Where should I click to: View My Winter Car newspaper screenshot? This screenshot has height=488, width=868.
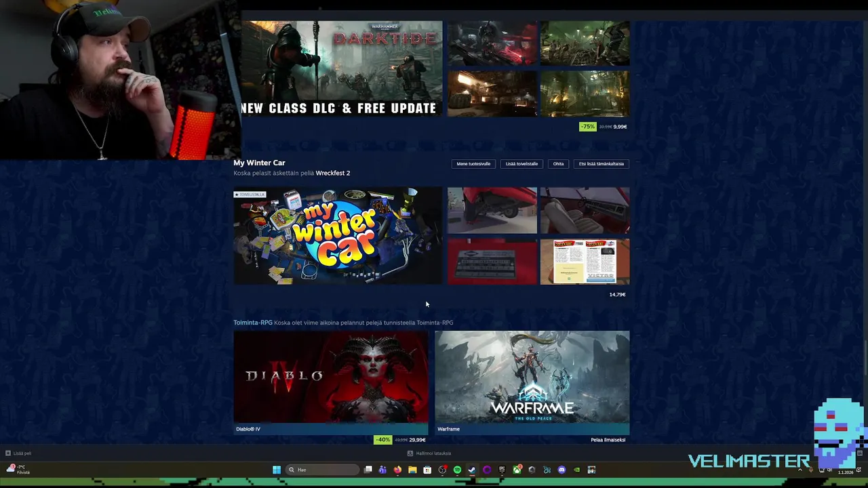585,262
